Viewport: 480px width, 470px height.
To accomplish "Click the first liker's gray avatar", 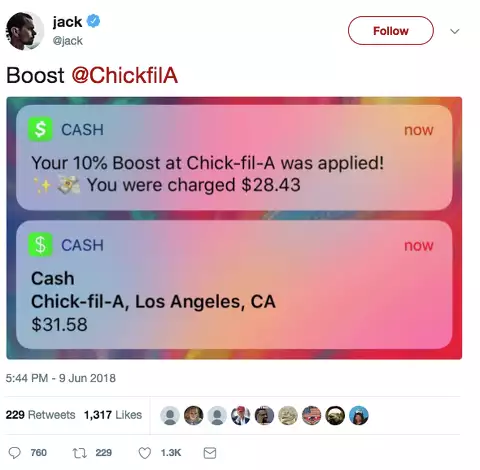I will (x=170, y=416).
